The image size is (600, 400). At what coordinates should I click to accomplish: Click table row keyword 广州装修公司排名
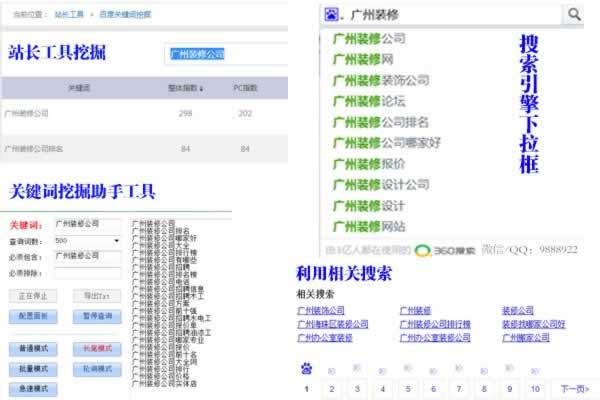34,149
